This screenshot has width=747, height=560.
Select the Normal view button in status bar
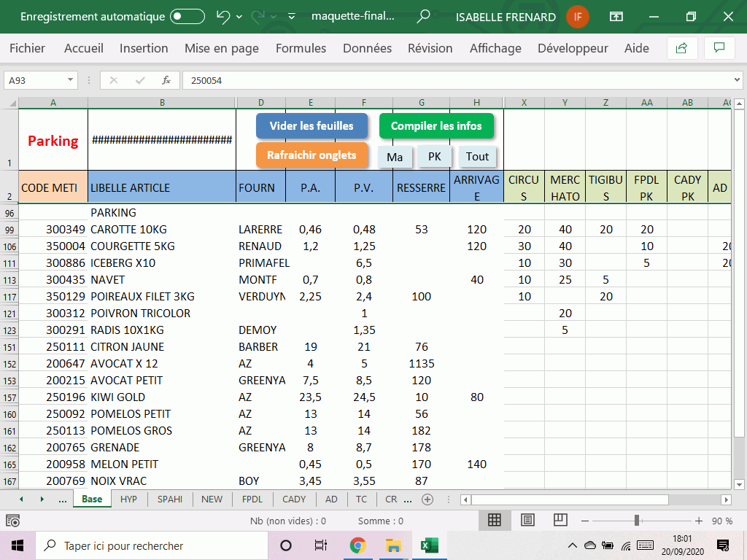(x=495, y=521)
